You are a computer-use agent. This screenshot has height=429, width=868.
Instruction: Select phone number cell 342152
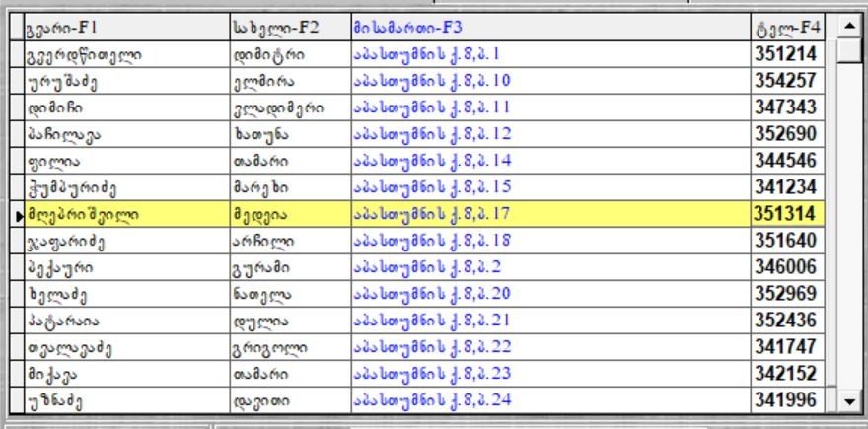point(788,373)
